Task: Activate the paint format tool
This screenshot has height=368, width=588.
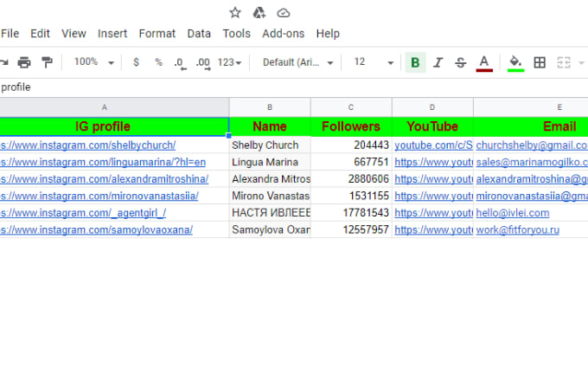Action: tap(47, 62)
